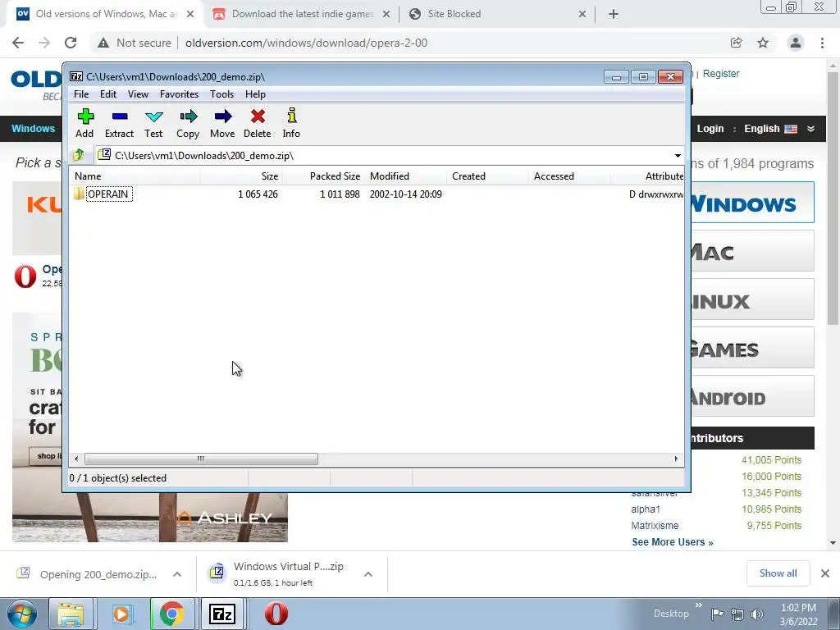The image size is (840, 630).
Task: Click the red Delete icon
Action: click(x=257, y=123)
